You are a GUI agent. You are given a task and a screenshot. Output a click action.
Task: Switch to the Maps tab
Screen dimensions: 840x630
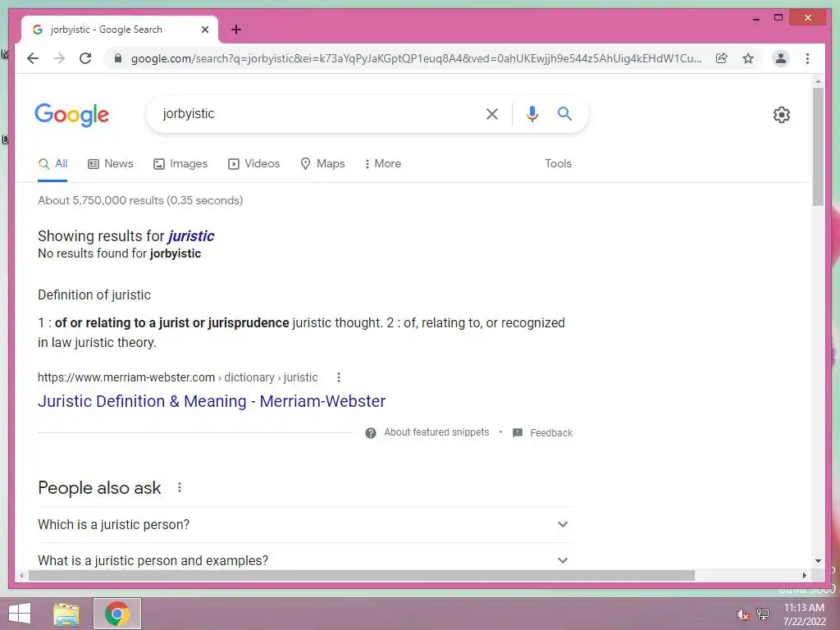(x=322, y=163)
